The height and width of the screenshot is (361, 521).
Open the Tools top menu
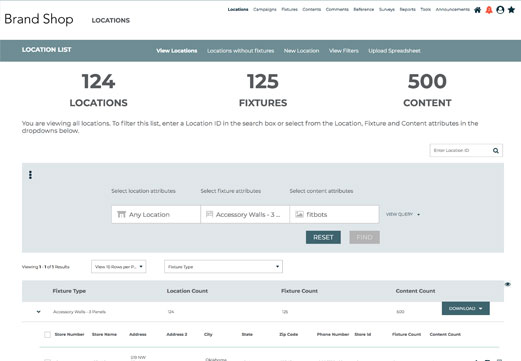tap(425, 9)
